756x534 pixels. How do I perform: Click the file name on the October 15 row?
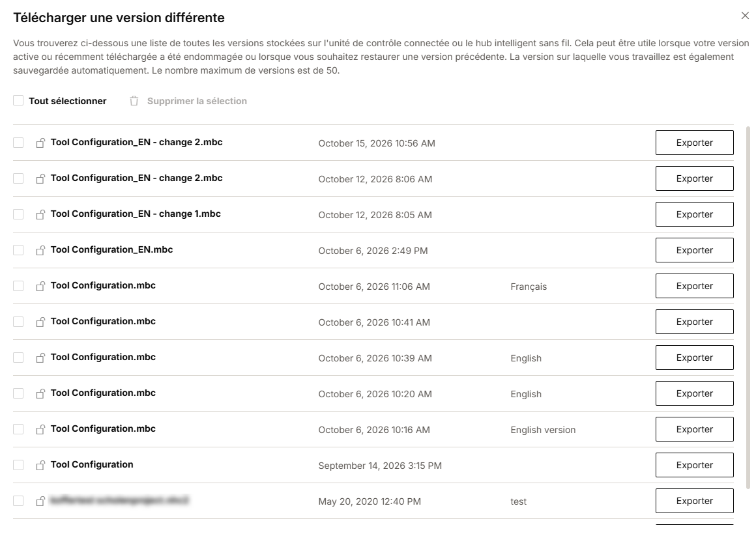(136, 142)
